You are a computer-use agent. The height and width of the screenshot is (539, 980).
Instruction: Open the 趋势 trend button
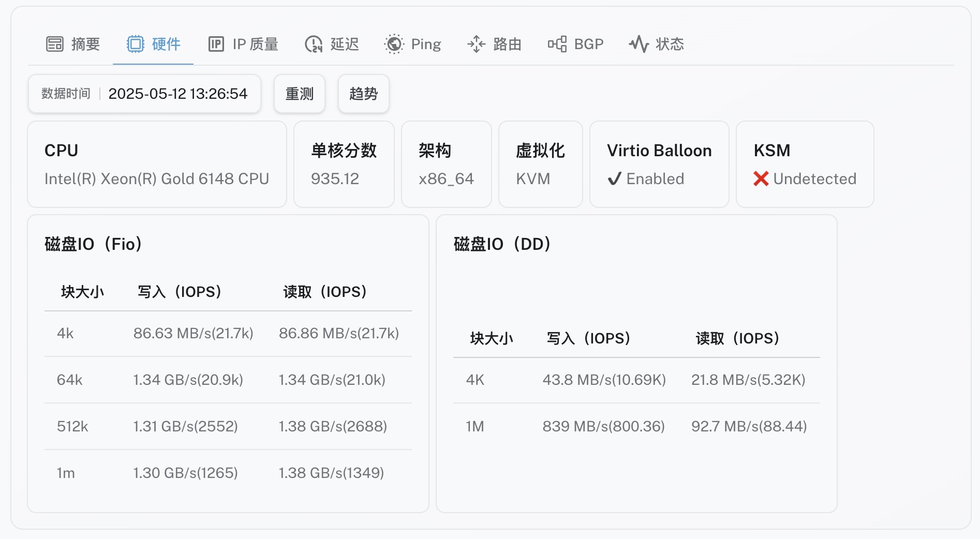(363, 94)
